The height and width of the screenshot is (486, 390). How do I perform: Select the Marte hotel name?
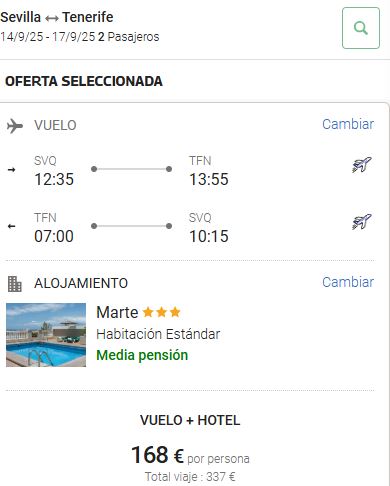(x=117, y=312)
